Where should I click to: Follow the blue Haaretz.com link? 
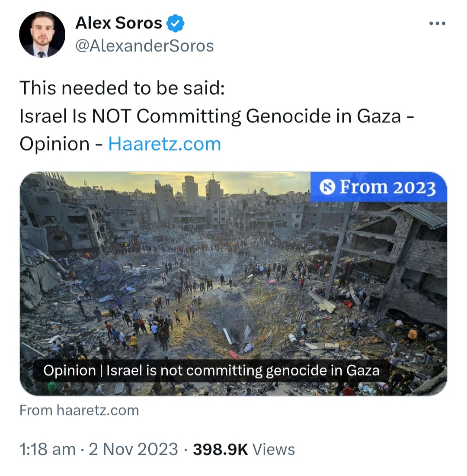tap(165, 144)
